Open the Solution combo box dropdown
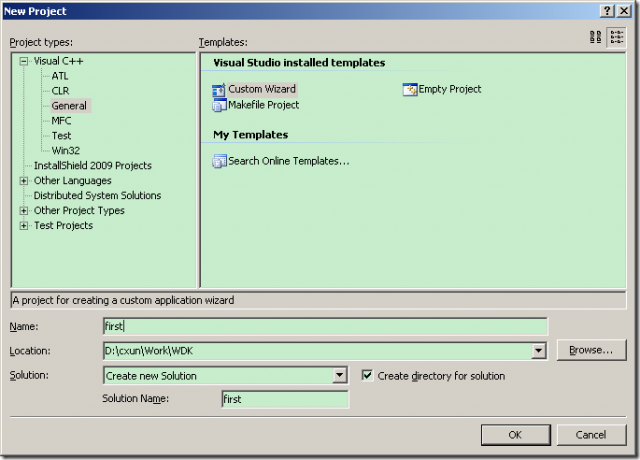Image resolution: width=640 pixels, height=460 pixels. 339,376
